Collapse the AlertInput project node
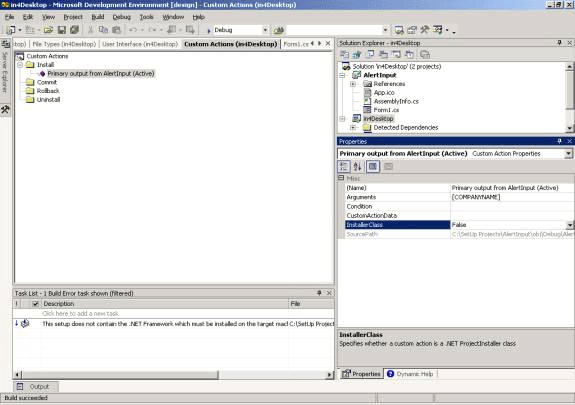575x405 pixels. pos(343,75)
